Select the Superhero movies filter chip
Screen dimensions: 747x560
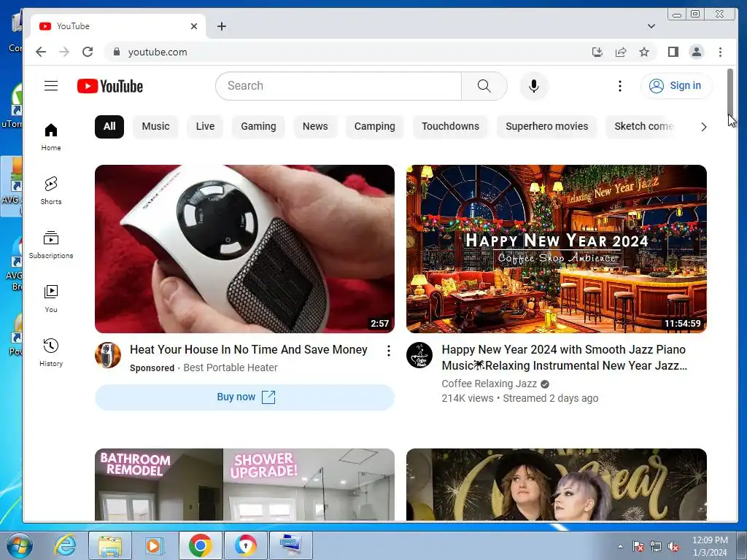click(x=547, y=127)
